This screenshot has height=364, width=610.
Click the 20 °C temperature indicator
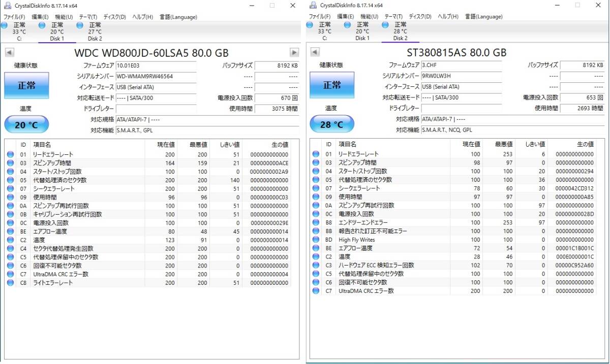click(x=26, y=125)
